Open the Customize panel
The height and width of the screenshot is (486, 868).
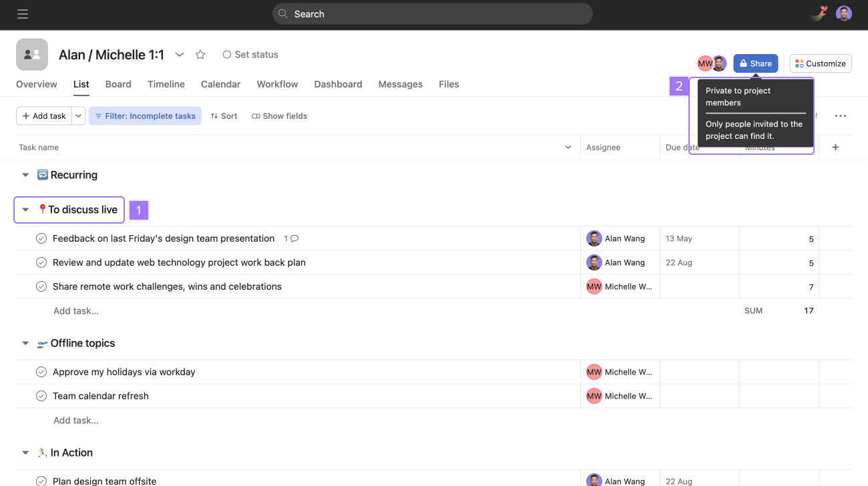(820, 63)
